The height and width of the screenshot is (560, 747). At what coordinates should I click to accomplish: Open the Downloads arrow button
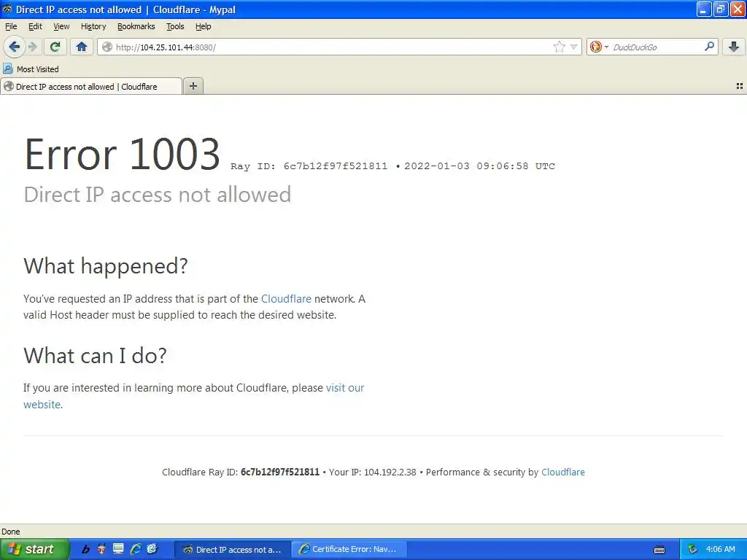(x=734, y=47)
